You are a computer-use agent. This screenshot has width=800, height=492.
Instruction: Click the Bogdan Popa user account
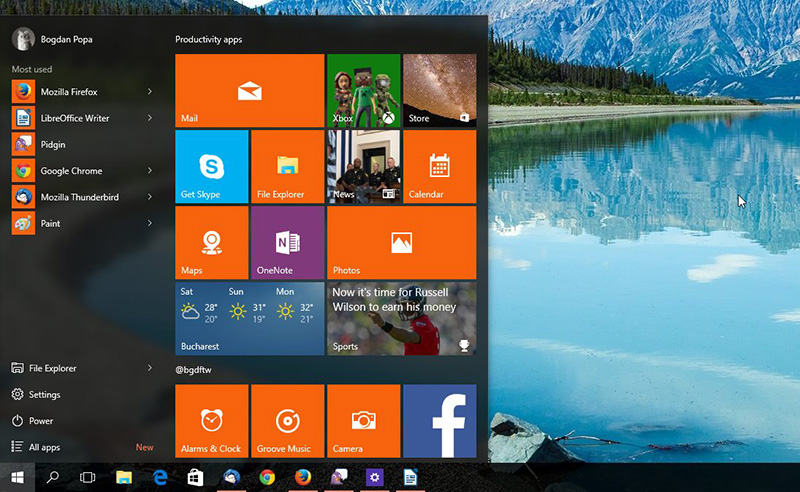[x=52, y=39]
